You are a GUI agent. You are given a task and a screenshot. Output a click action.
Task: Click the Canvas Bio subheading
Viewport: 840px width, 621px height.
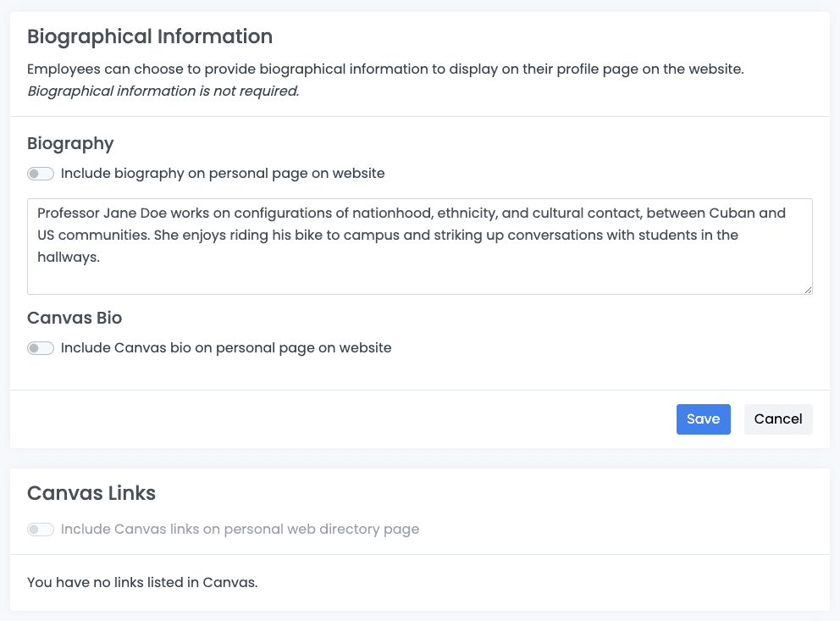[x=75, y=318]
